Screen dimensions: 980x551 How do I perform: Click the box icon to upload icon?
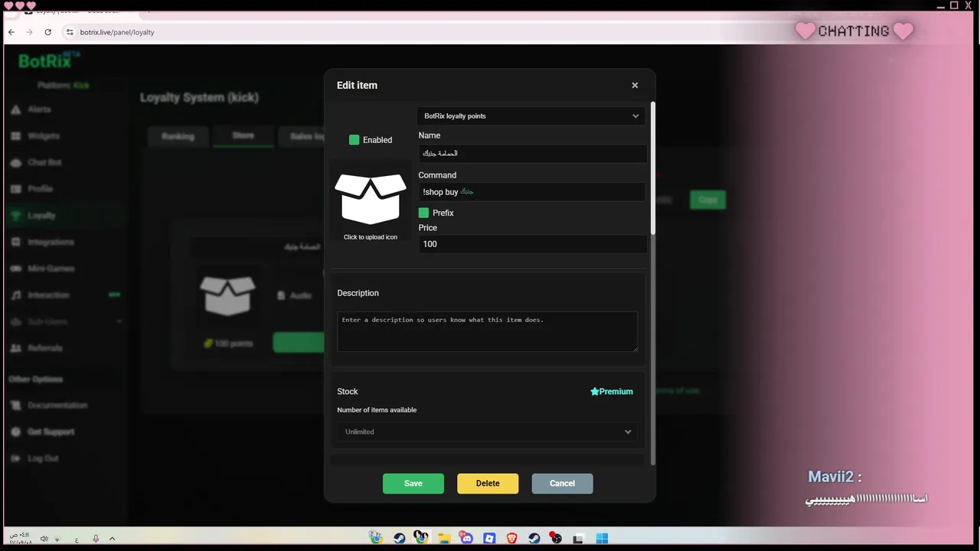tap(371, 199)
